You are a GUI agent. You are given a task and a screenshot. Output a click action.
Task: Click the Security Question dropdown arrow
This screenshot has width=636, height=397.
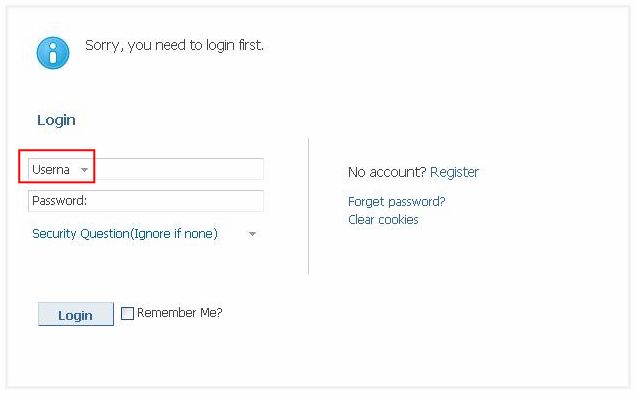252,234
